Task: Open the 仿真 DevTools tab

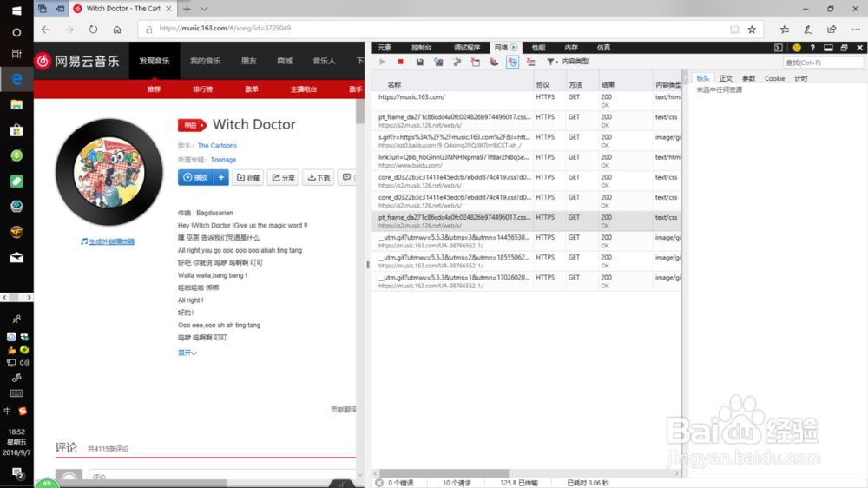Action: click(x=603, y=48)
